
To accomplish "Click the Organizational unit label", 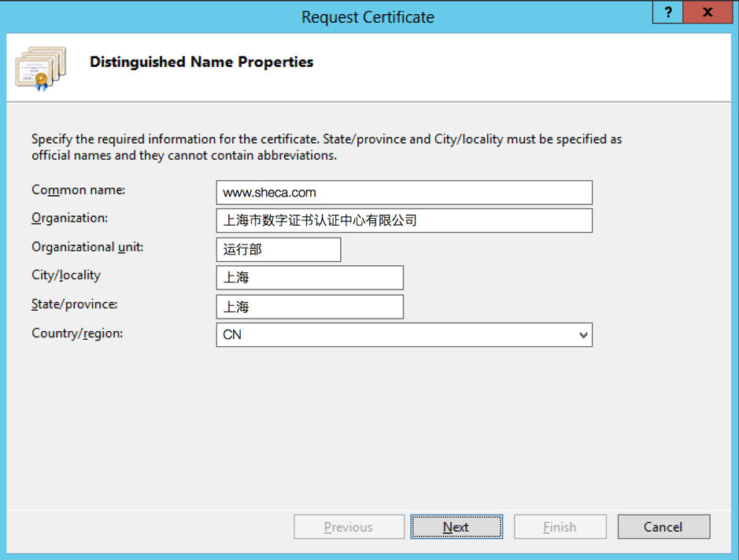I will (87, 247).
